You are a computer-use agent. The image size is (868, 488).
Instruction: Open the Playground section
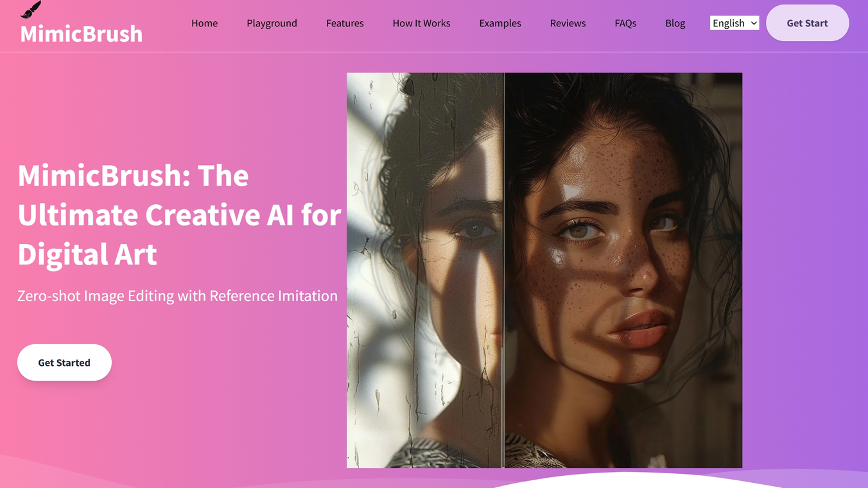pyautogui.click(x=272, y=23)
